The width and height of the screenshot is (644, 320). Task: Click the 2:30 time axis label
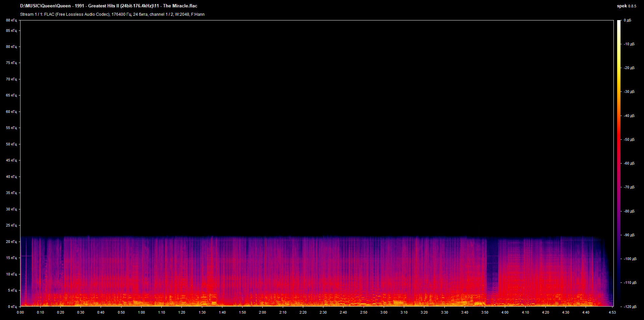click(323, 312)
